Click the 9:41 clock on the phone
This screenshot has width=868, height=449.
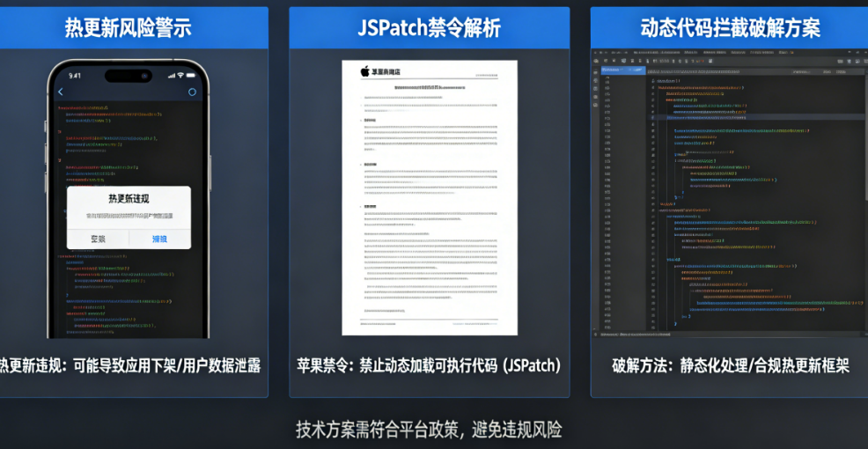click(75, 75)
